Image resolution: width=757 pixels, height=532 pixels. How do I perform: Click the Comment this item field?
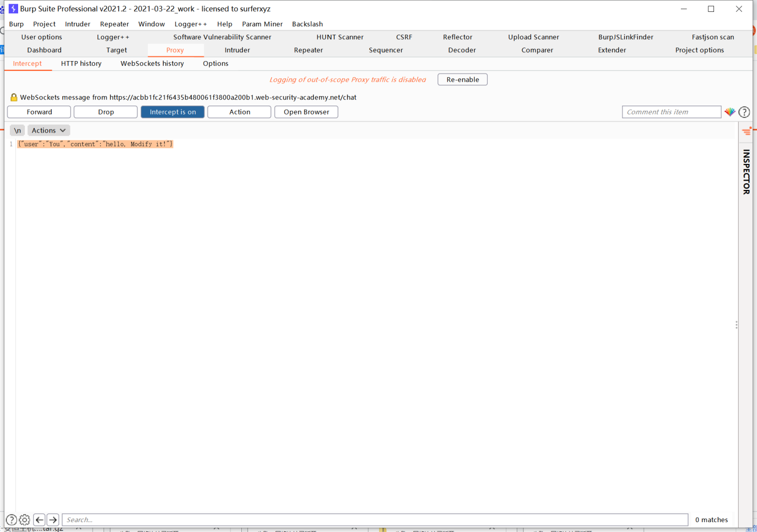coord(672,112)
